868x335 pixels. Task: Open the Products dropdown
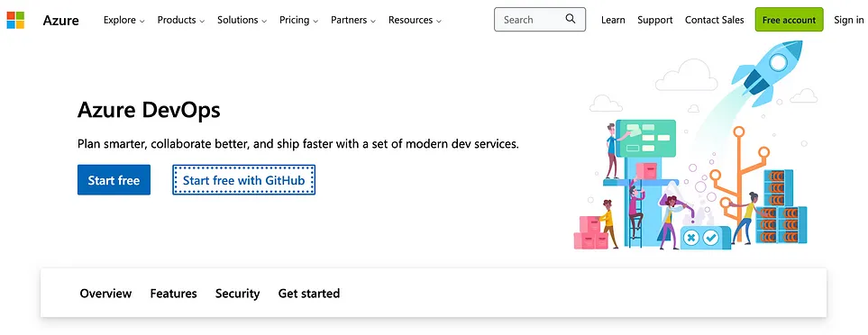(x=181, y=20)
